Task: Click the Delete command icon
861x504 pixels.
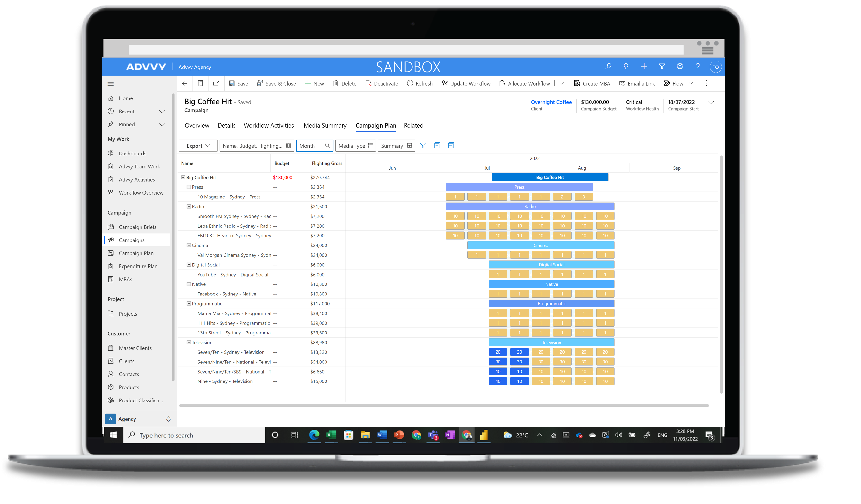Action: [336, 83]
